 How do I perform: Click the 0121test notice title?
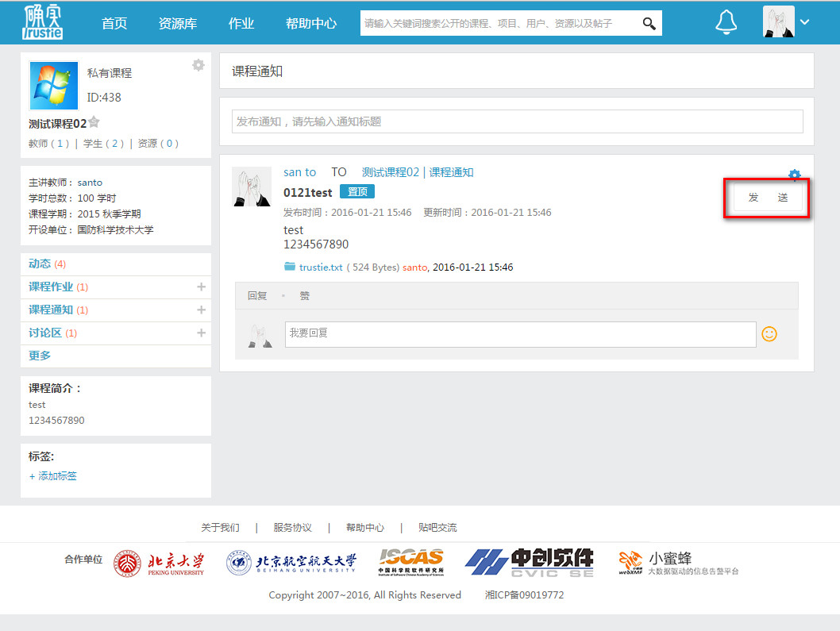pyautogui.click(x=307, y=192)
